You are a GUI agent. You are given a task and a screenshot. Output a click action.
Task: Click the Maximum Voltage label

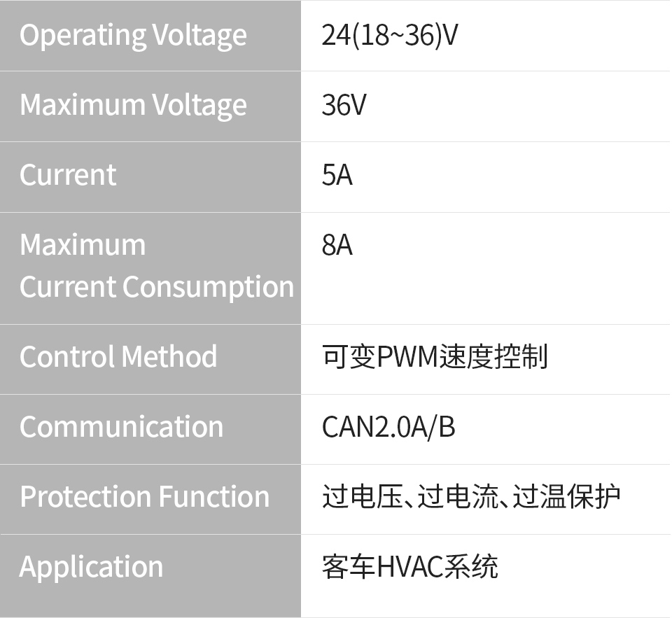click(133, 105)
